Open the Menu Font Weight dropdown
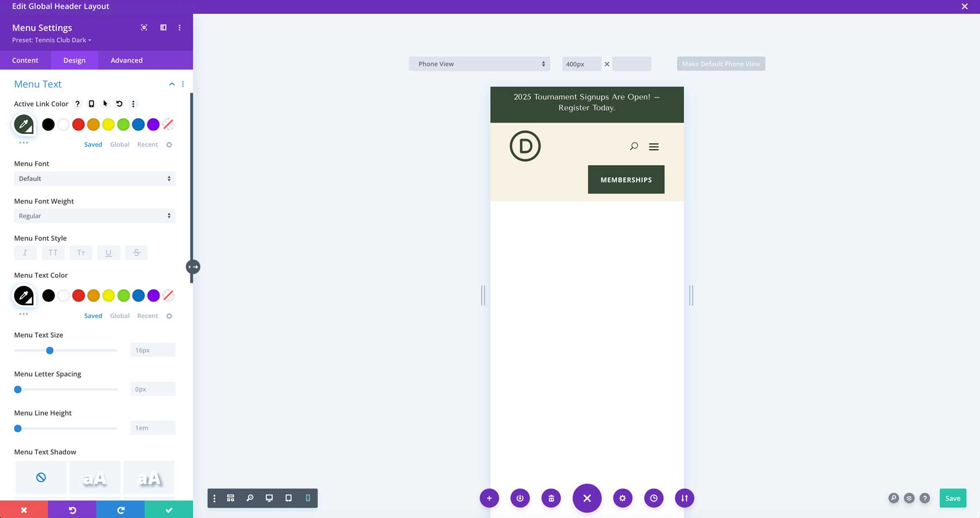This screenshot has width=980, height=518. coord(94,216)
